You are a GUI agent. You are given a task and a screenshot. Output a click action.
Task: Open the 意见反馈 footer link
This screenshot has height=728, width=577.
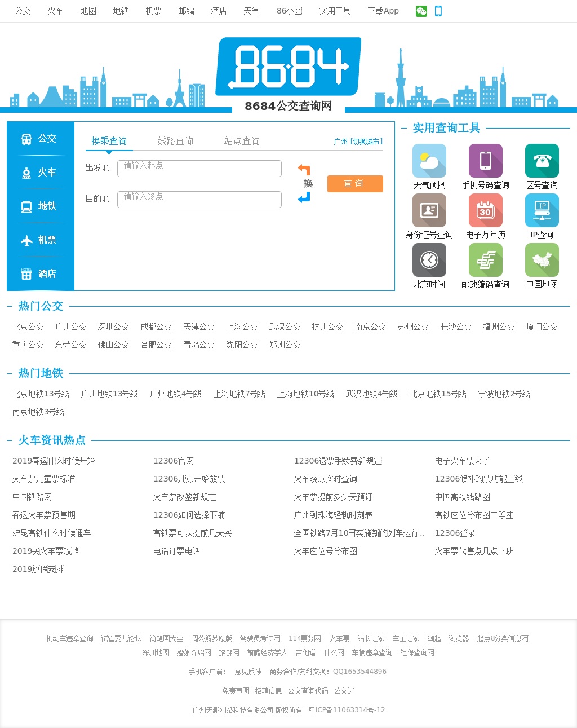(x=248, y=672)
